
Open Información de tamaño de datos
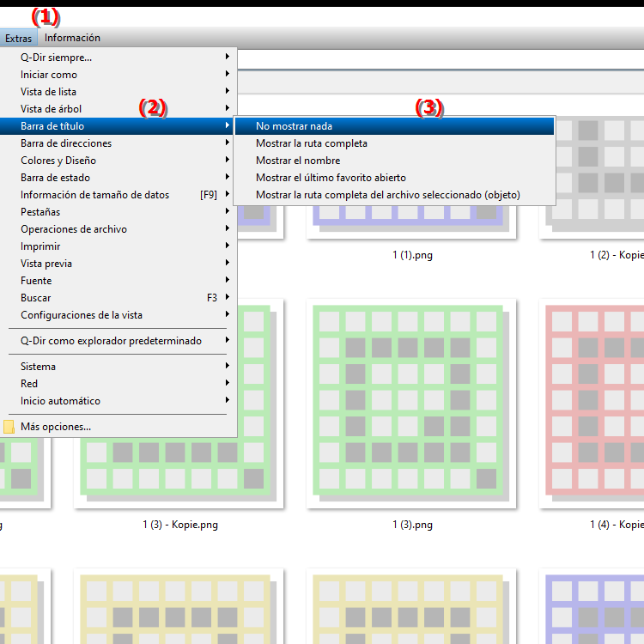pyautogui.click(x=118, y=195)
